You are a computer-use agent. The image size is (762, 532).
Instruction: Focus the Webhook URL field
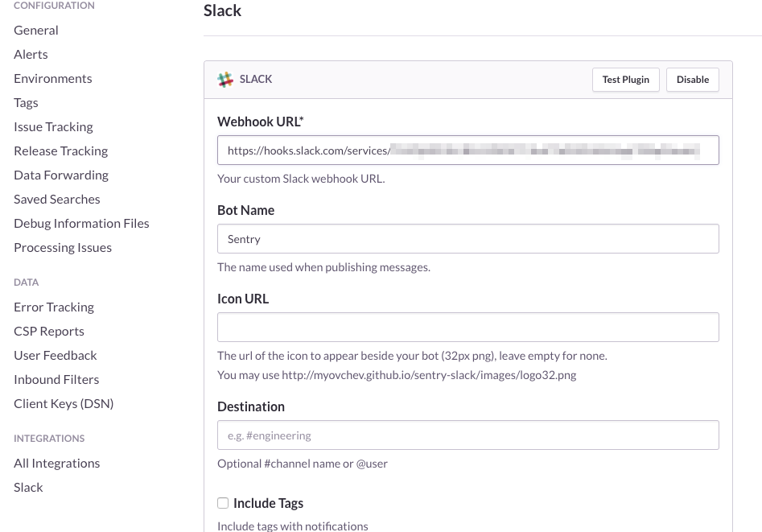coord(467,151)
